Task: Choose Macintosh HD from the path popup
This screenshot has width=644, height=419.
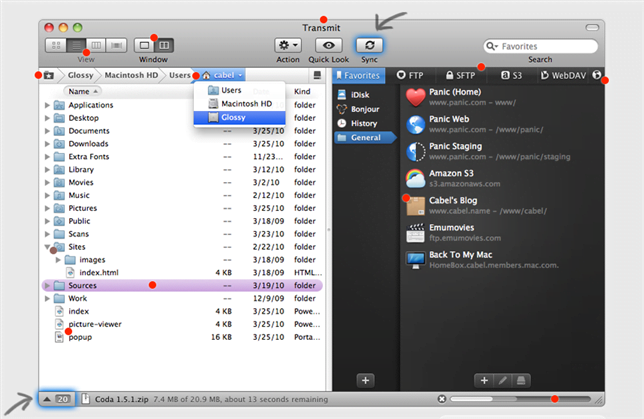Action: click(239, 104)
